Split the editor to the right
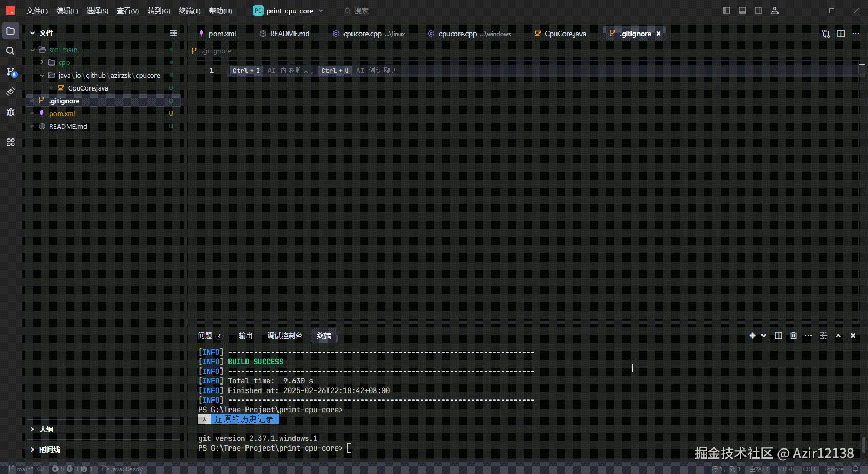This screenshot has height=474, width=868. click(841, 34)
